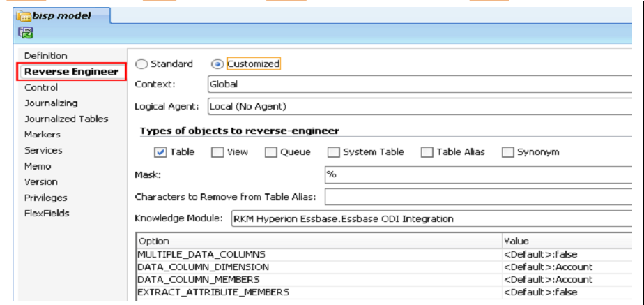
Task: Open the FlexFields section
Action: click(47, 213)
